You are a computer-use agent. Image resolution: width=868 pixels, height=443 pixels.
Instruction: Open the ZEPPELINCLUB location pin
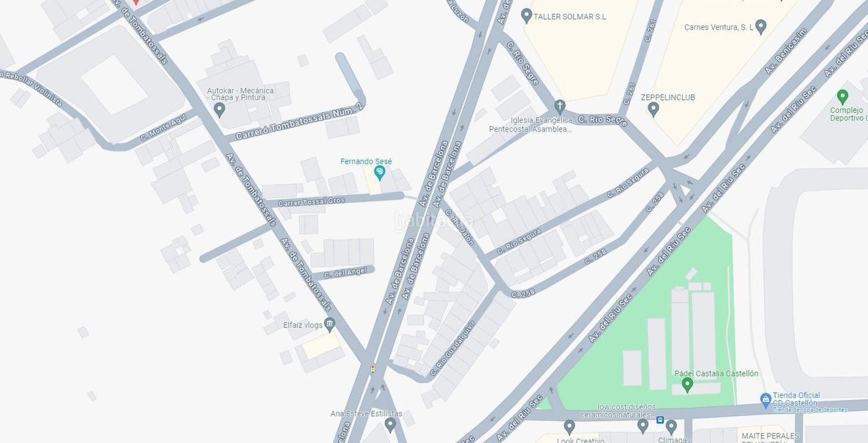click(x=653, y=109)
